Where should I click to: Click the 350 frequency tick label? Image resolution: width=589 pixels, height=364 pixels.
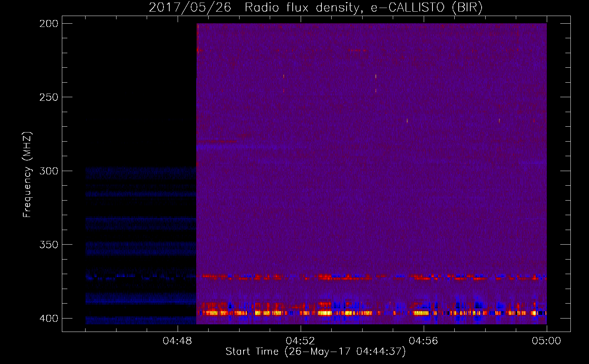point(49,245)
